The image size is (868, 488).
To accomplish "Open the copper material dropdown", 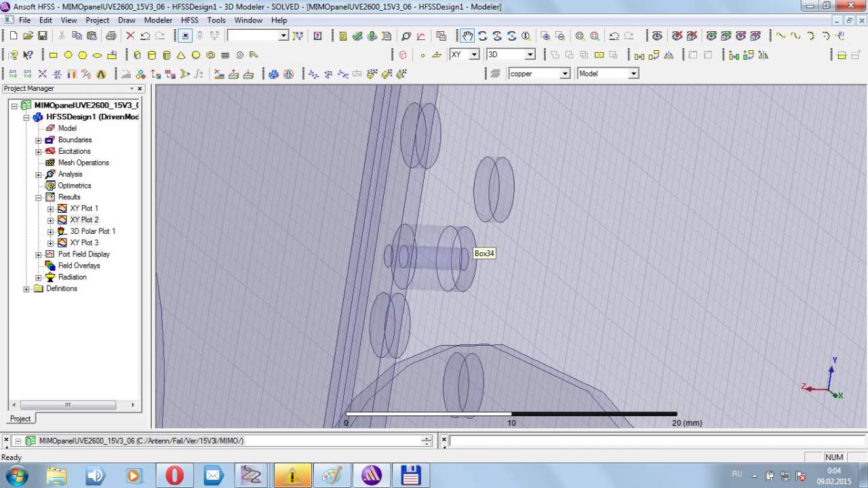I will 564,74.
